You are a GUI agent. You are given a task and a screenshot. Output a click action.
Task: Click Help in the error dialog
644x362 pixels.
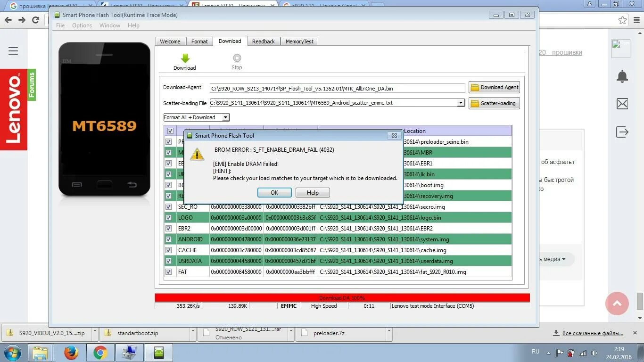click(x=313, y=192)
